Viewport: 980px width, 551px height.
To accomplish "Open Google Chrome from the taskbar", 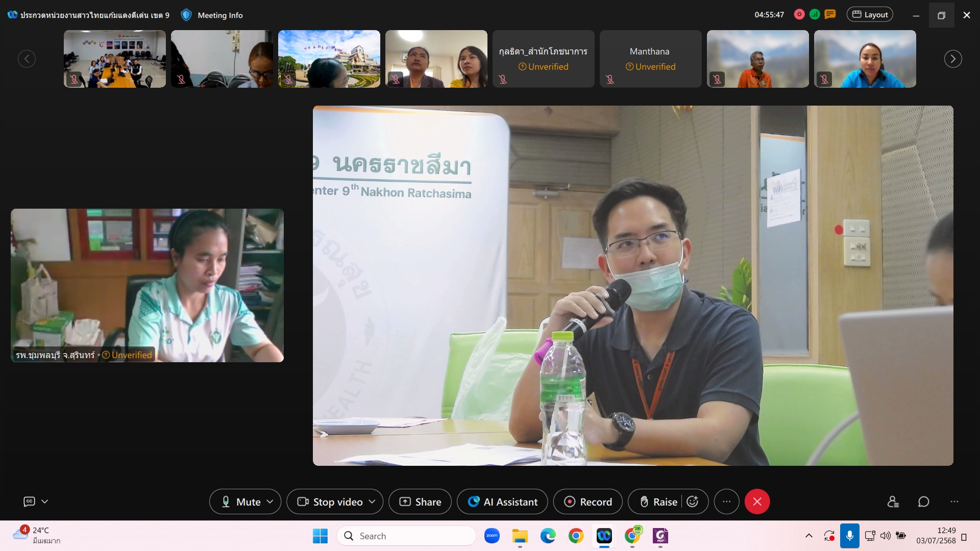I will coord(576,536).
